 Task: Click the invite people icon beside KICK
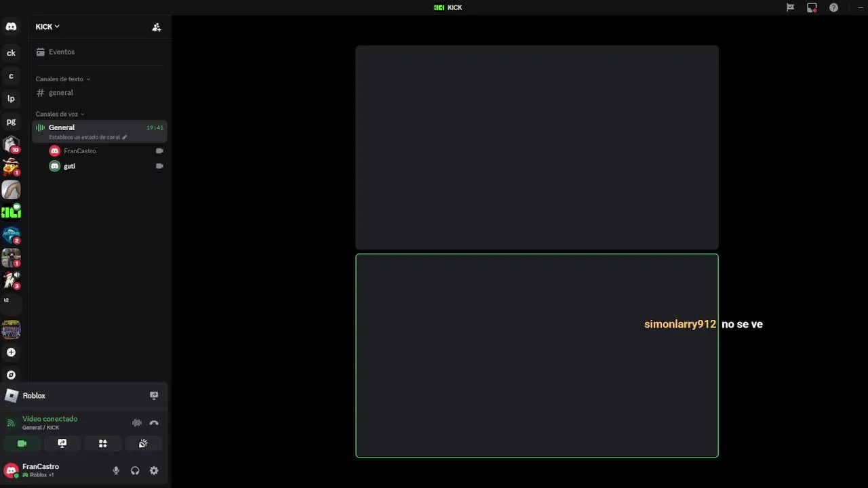157,27
